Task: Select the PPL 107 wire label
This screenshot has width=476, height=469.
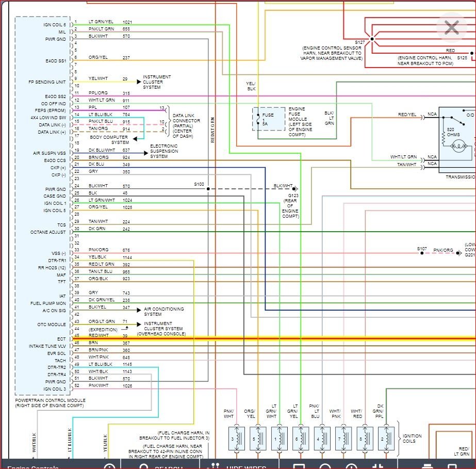Action: point(109,107)
